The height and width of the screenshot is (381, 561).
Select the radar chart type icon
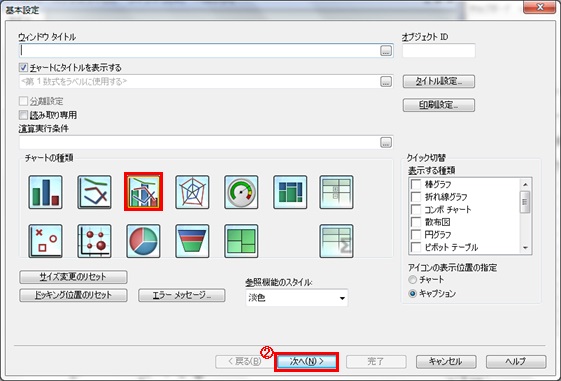(192, 192)
